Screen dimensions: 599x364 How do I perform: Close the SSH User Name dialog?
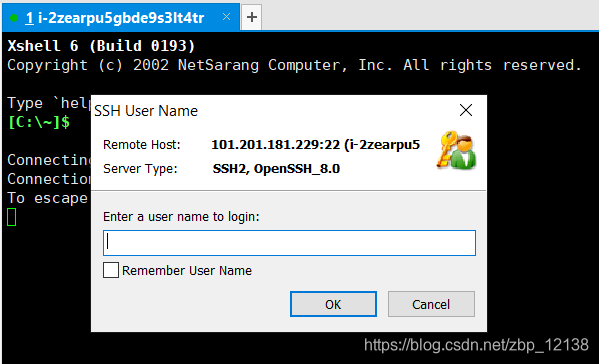click(x=466, y=110)
